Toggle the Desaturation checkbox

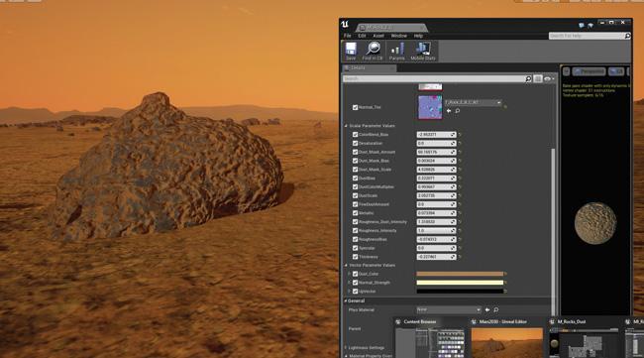click(x=355, y=143)
